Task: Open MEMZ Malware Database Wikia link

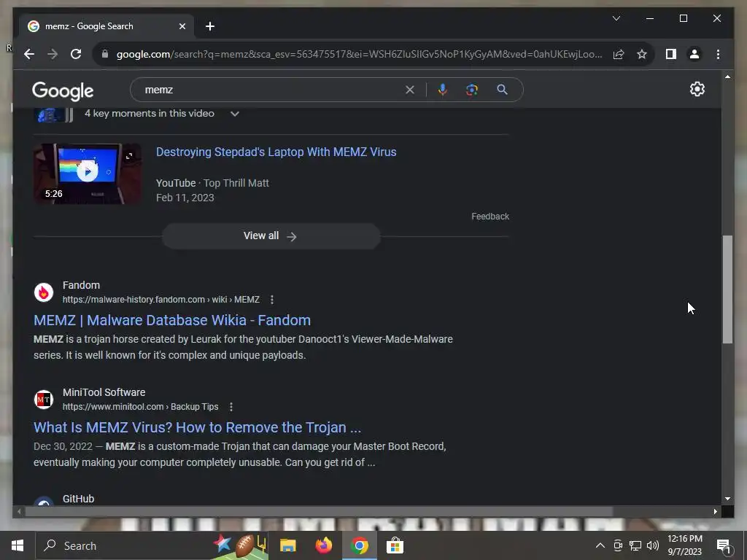Action: coord(172,320)
